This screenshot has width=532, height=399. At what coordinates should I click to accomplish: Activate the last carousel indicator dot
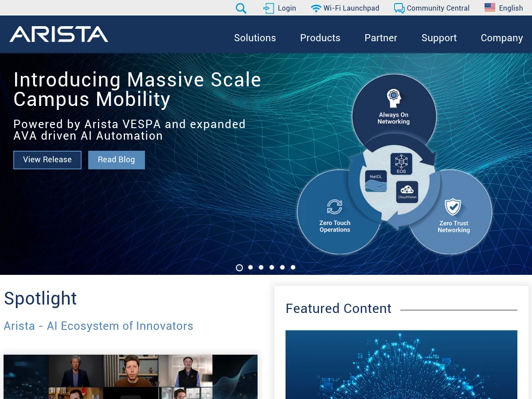tap(293, 267)
